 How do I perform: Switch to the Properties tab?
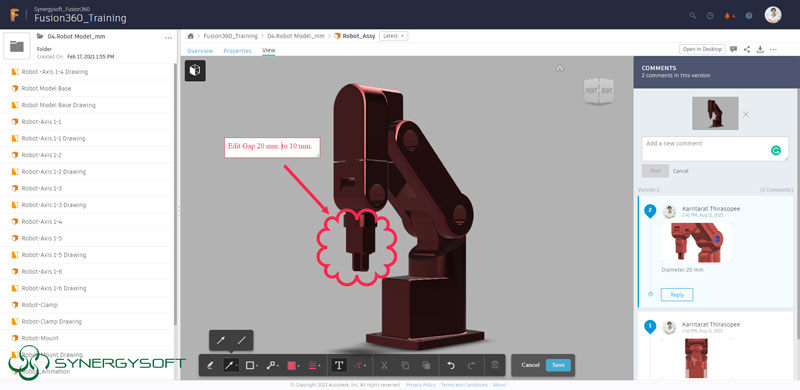click(x=237, y=51)
